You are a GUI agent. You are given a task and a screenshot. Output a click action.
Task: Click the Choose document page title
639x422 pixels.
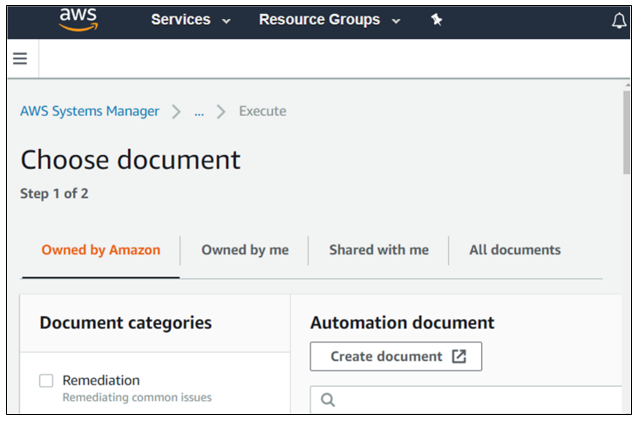tap(130, 159)
